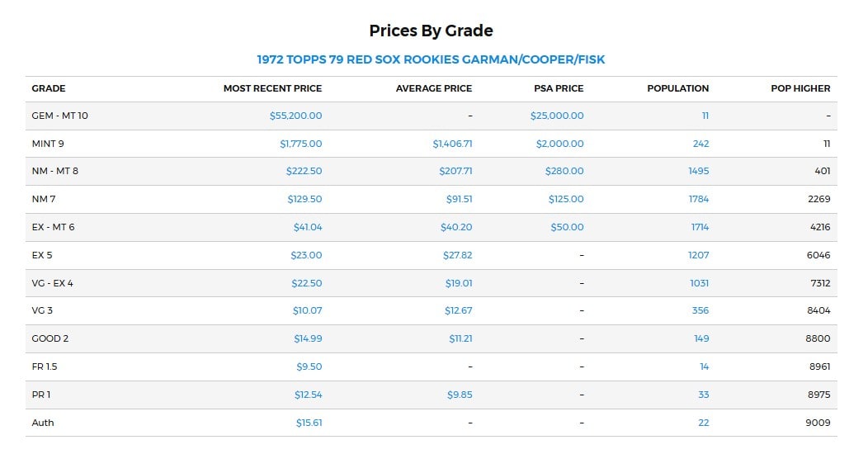This screenshot has height=454, width=868.
Task: Open the VG 3 most recent price $10.07
Action: (307, 310)
